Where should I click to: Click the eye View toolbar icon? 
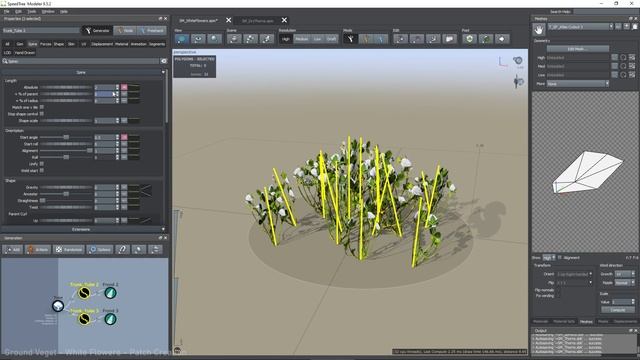[198, 39]
